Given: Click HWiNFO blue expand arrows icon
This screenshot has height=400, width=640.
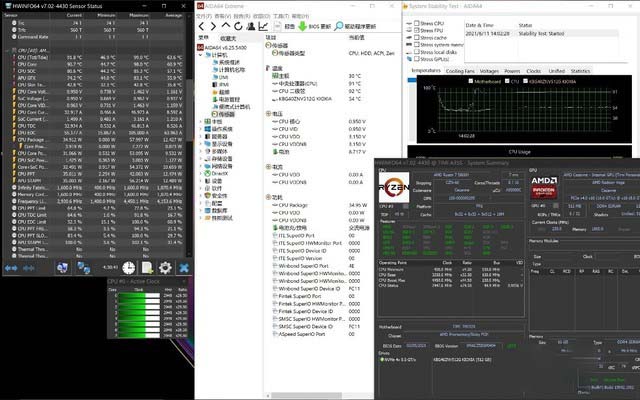Looking at the screenshot, I should point(11,268).
